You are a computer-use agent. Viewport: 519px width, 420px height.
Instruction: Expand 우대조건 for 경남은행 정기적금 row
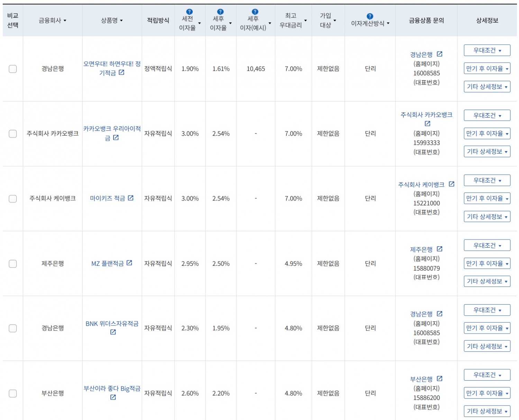487,50
